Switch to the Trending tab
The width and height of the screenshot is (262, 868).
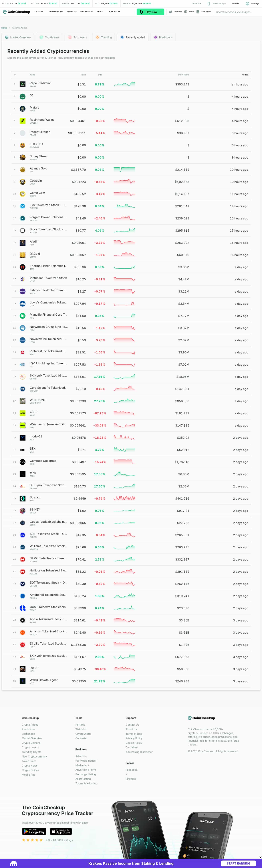click(104, 37)
